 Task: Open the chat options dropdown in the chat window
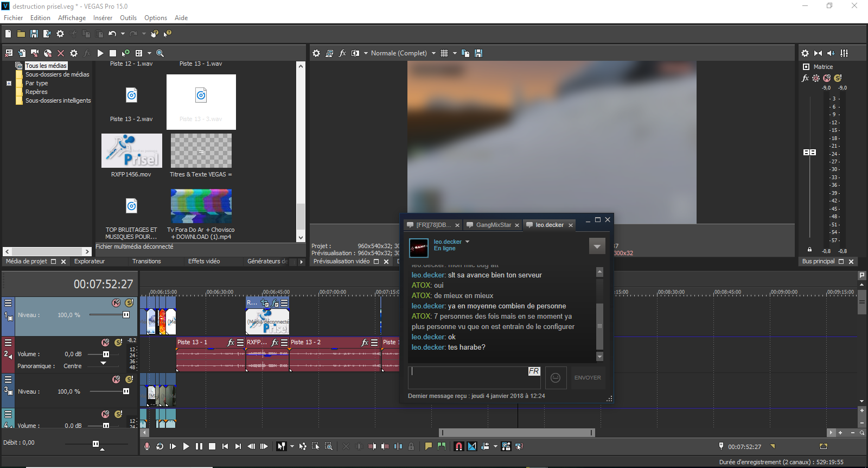tap(597, 246)
